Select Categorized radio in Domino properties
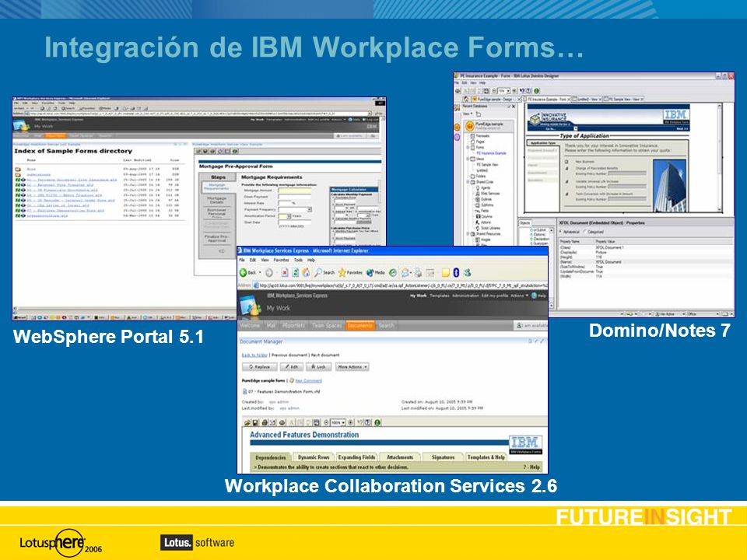This screenshot has height=560, width=747. pos(584,232)
